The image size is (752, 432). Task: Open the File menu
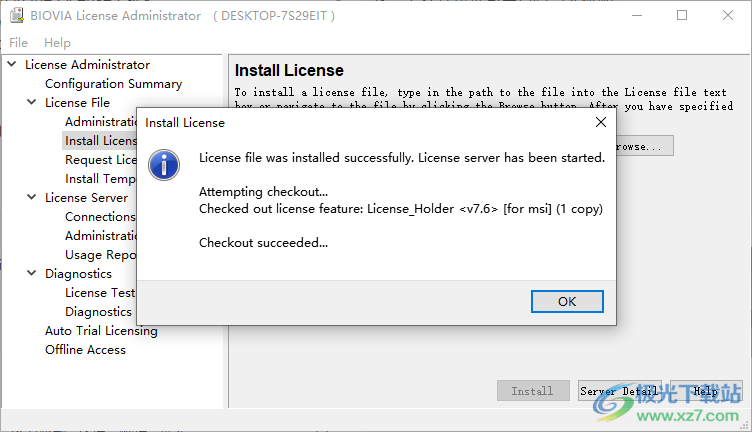point(18,43)
